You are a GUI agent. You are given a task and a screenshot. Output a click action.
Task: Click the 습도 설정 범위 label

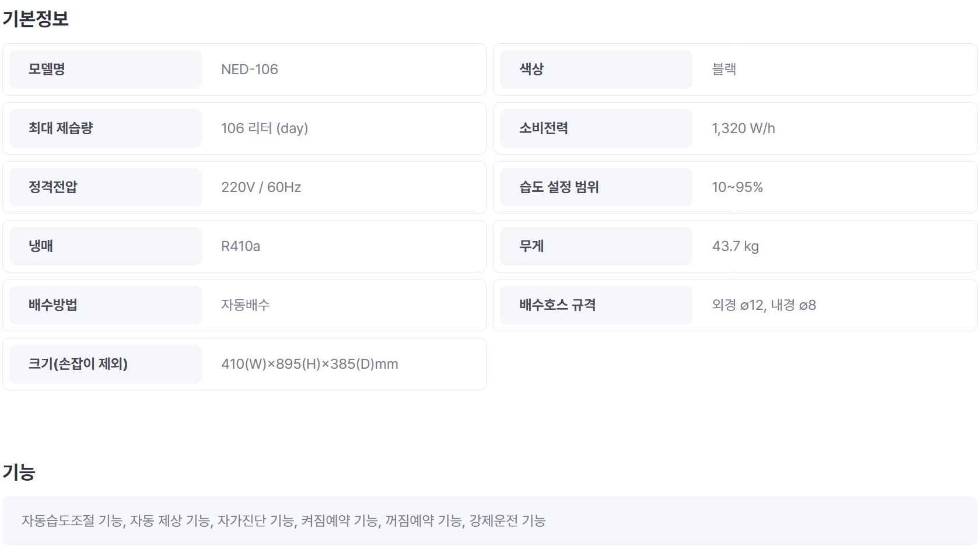tap(559, 187)
